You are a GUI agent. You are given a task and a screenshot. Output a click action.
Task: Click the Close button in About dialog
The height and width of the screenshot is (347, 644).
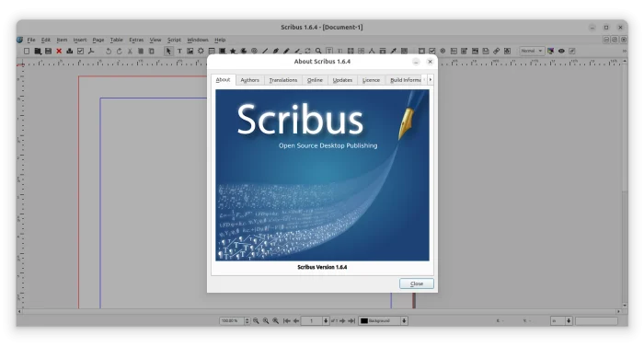(417, 283)
